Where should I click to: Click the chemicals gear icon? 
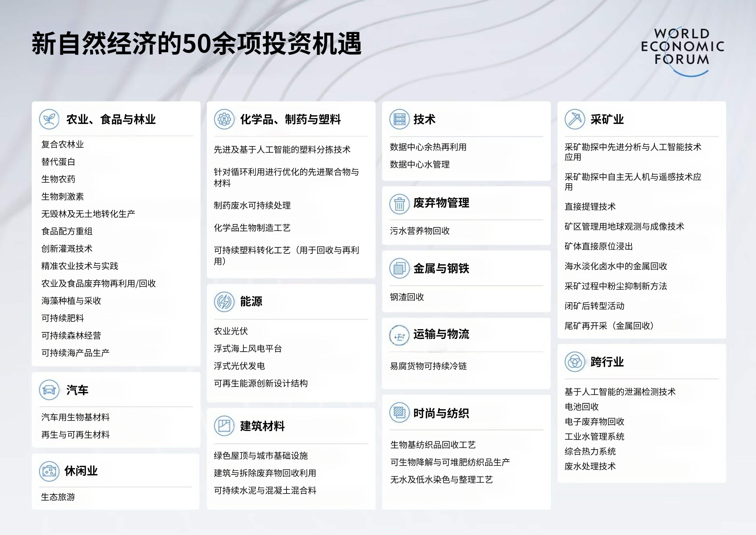click(224, 119)
